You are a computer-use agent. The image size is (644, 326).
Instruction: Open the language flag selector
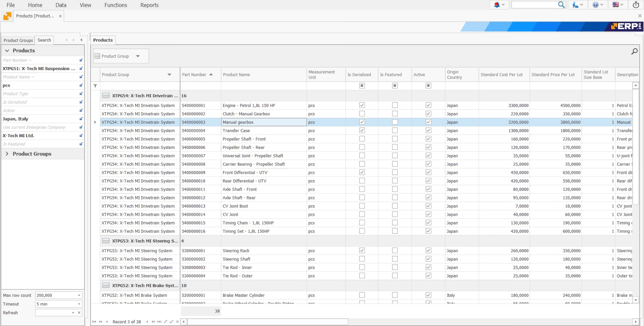point(615,5)
